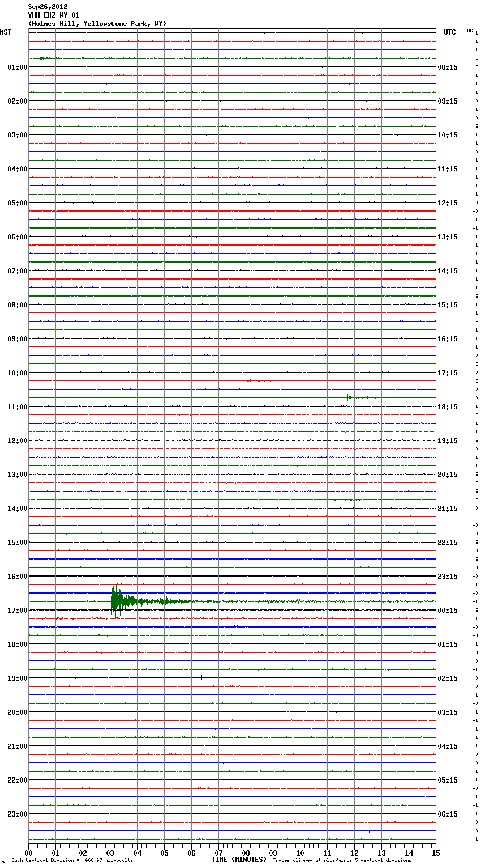Click the UTC timezone column label

click(449, 32)
